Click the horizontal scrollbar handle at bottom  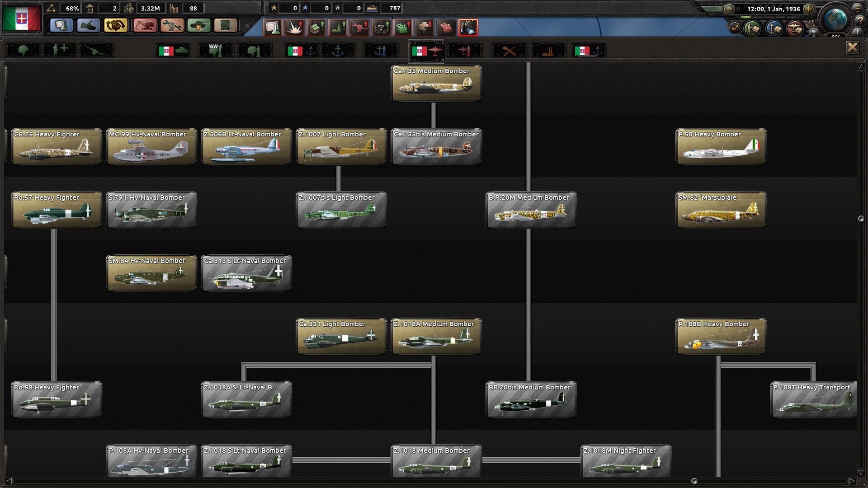tap(694, 481)
